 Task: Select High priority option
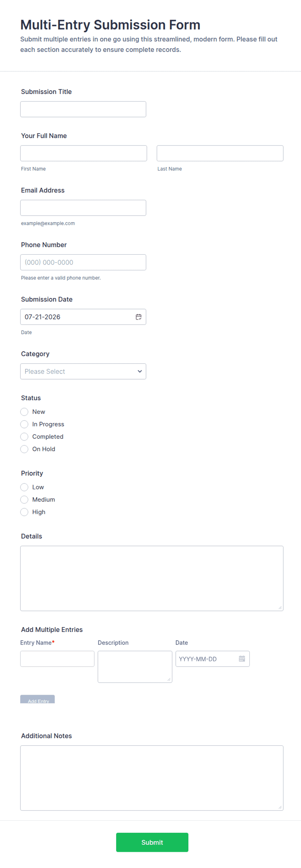coord(24,512)
